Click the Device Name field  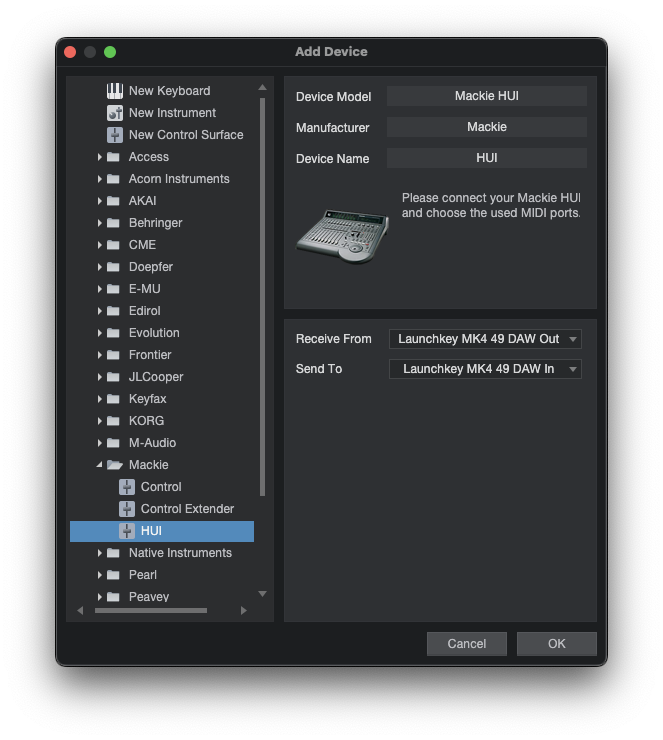[x=487, y=158]
